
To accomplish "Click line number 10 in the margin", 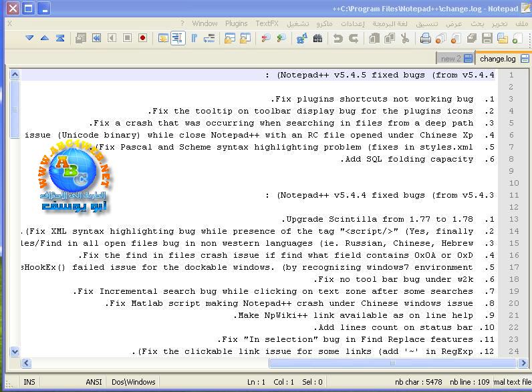I will pyautogui.click(x=514, y=183).
